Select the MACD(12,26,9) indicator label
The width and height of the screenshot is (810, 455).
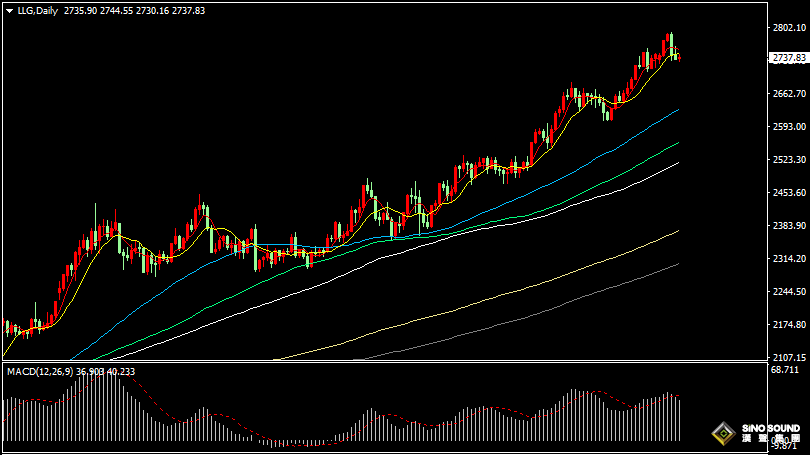click(41, 372)
